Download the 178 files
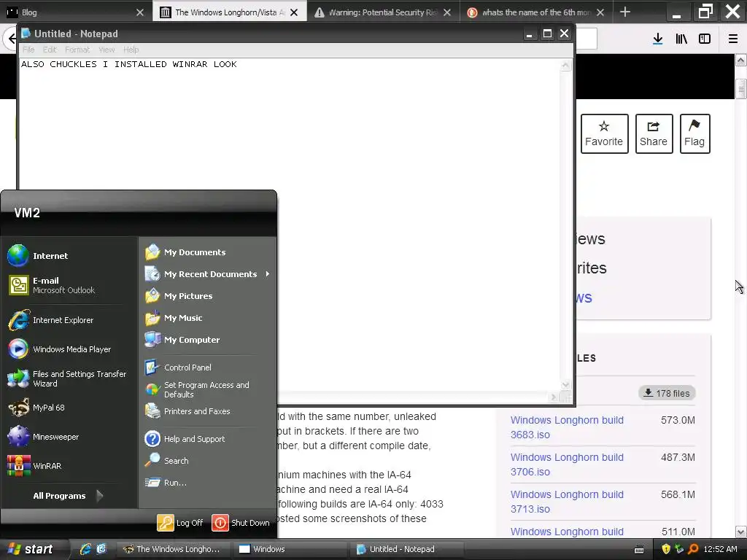 (667, 393)
